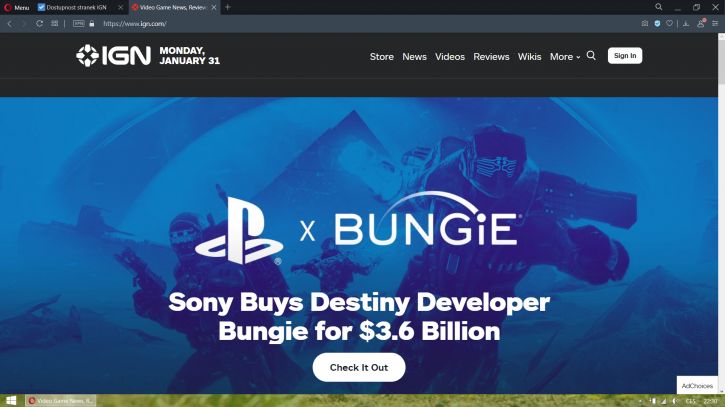The width and height of the screenshot is (725, 407).
Task: Open the downloads icon in toolbar
Action: coord(686,24)
